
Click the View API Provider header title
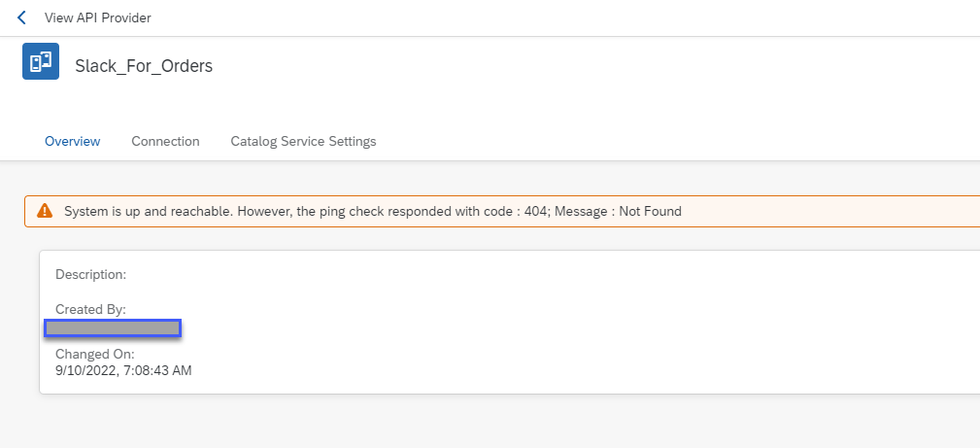point(98,18)
